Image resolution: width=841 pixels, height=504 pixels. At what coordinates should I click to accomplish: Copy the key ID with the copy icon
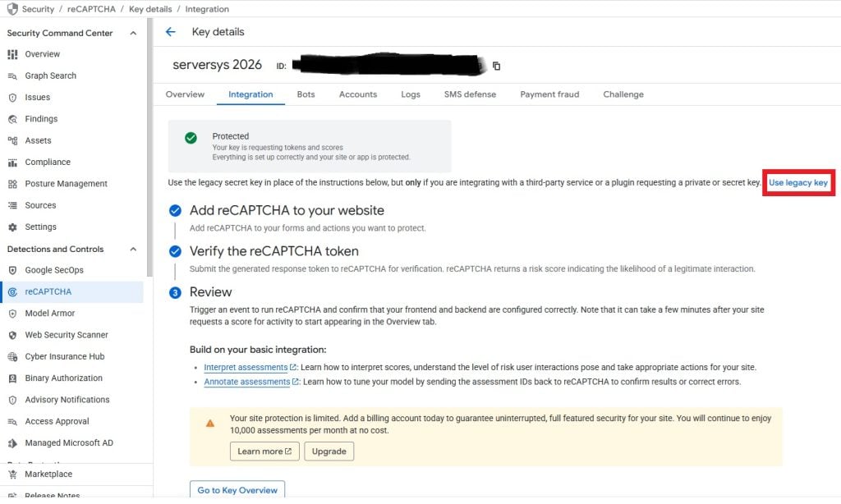coord(496,66)
